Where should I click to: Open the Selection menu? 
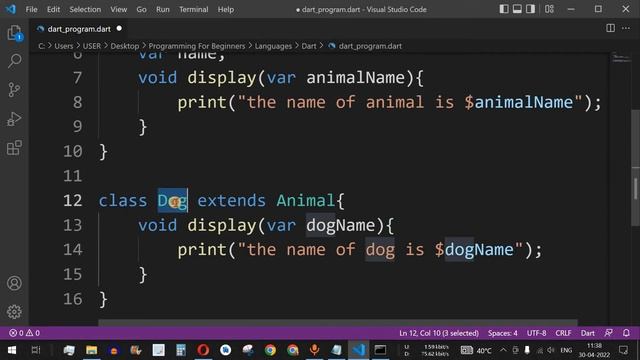[85, 9]
